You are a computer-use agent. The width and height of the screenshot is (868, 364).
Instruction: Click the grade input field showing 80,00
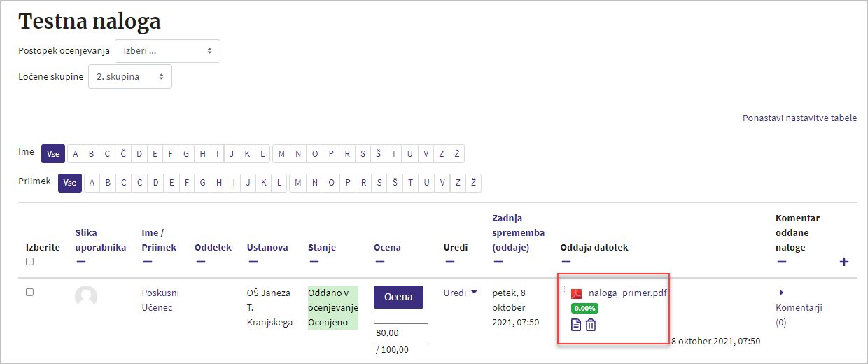[x=401, y=332]
